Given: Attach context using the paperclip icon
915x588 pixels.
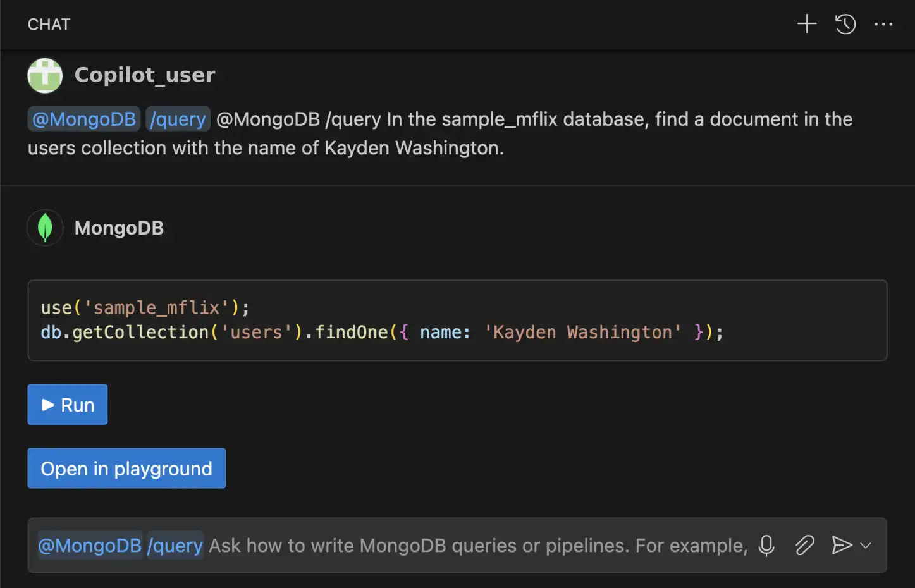Looking at the screenshot, I should click(804, 545).
